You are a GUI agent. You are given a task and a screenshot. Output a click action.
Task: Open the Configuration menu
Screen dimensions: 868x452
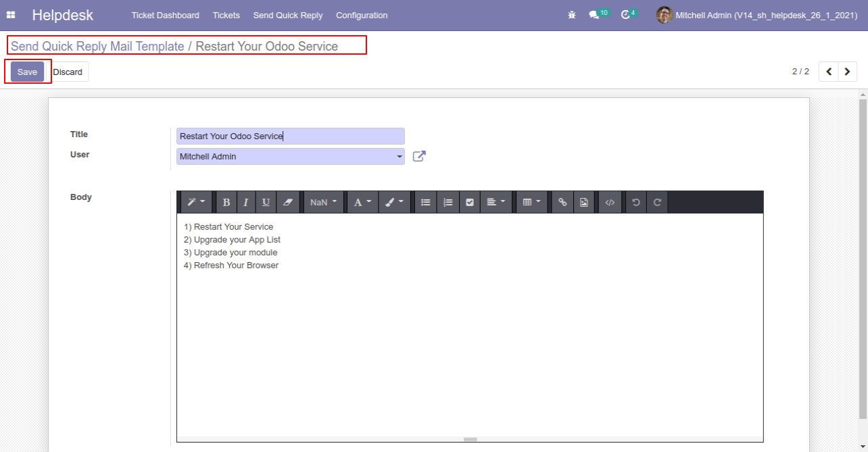[362, 15]
